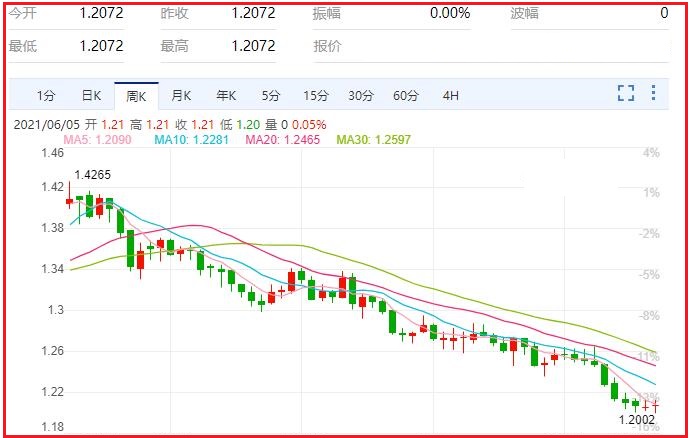Click the 1.46 price axis label
This screenshot has width=689, height=438.
[x=53, y=153]
